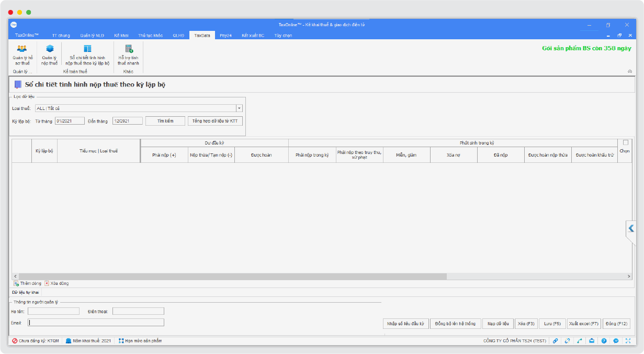Open the messenger chat icon in status bar
The width and height of the screenshot is (644, 354).
[x=616, y=340]
